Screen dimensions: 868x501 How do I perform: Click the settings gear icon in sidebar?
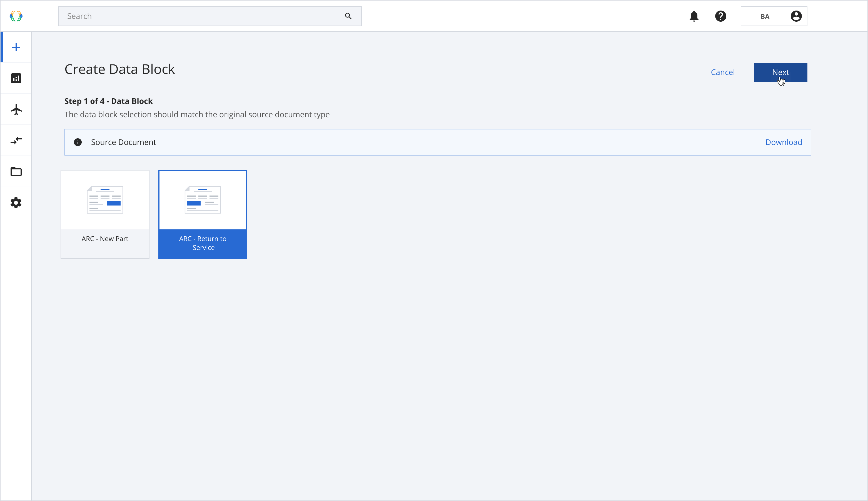click(16, 202)
